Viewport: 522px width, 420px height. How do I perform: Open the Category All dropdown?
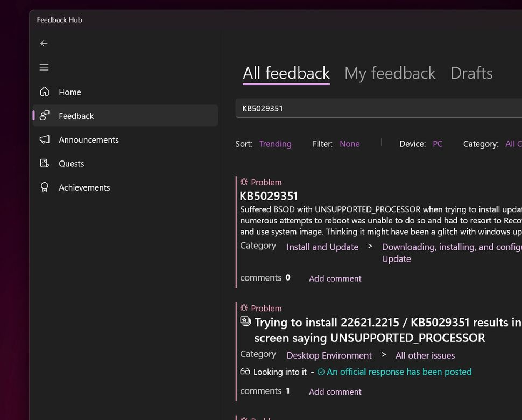click(x=513, y=144)
